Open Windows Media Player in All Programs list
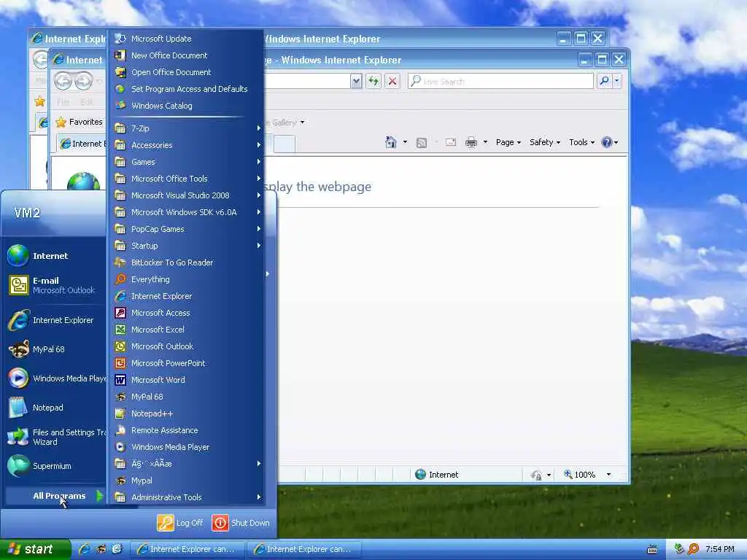747x560 pixels. [x=186, y=447]
